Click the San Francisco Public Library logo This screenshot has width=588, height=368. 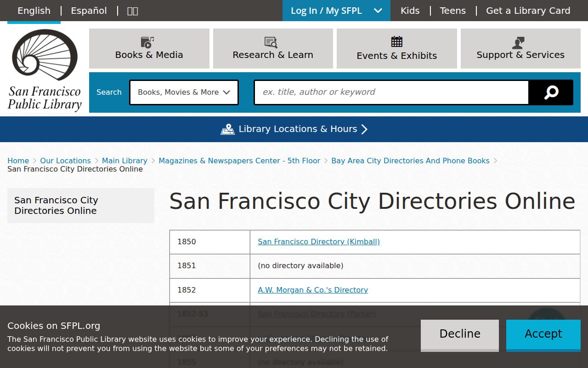(x=45, y=70)
